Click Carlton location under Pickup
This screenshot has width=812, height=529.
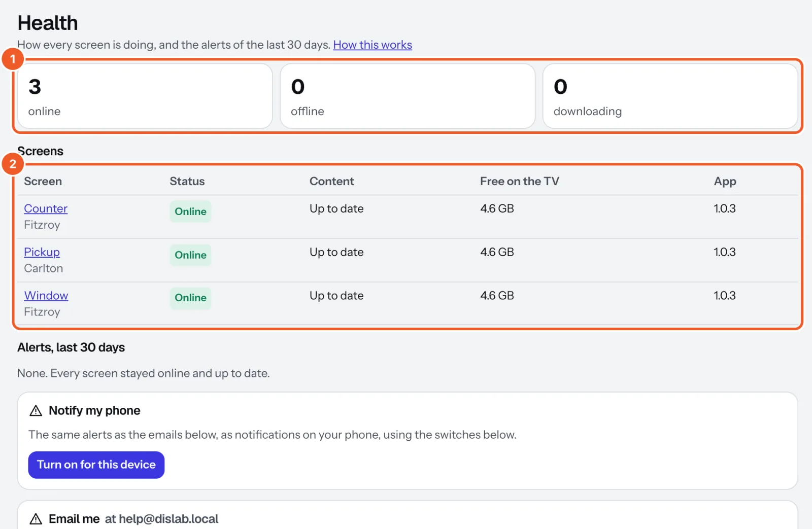click(x=44, y=268)
